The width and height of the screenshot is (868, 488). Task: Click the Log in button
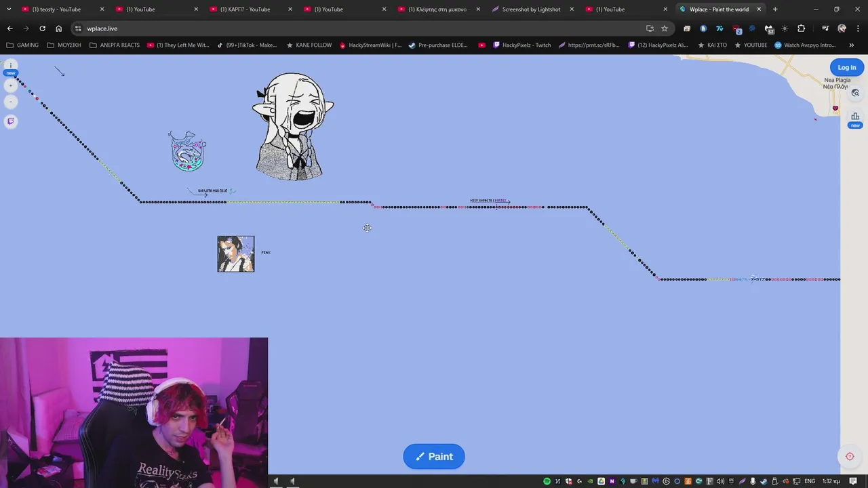(x=847, y=67)
